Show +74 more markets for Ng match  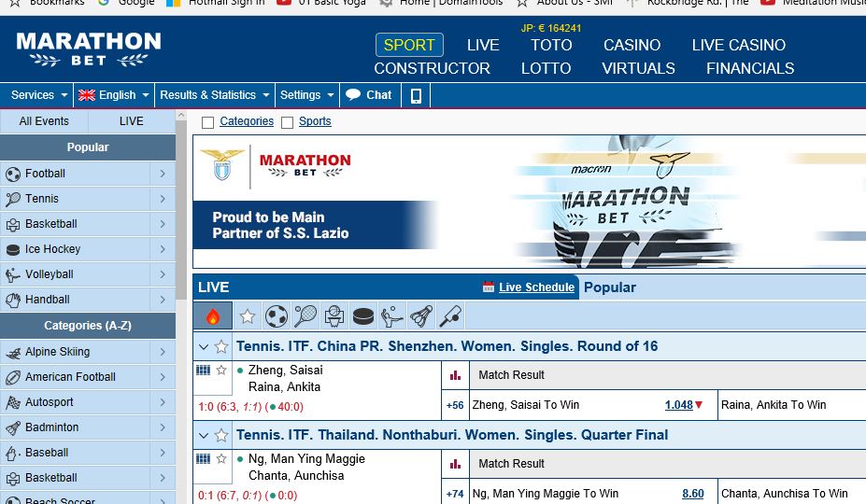(455, 494)
